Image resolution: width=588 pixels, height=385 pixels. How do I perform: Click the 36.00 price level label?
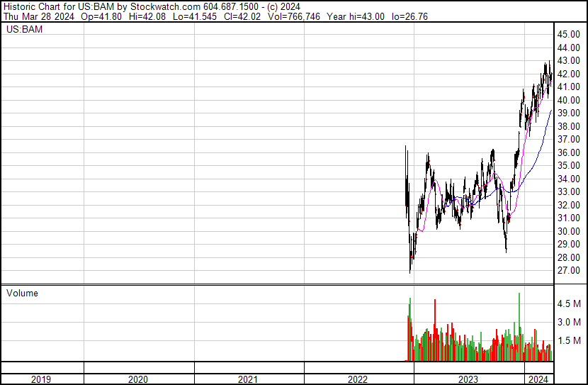569,152
